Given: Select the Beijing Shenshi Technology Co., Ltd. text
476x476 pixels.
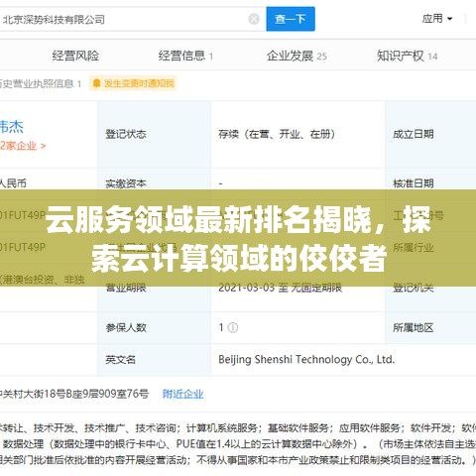Looking at the screenshot, I should [x=306, y=359].
